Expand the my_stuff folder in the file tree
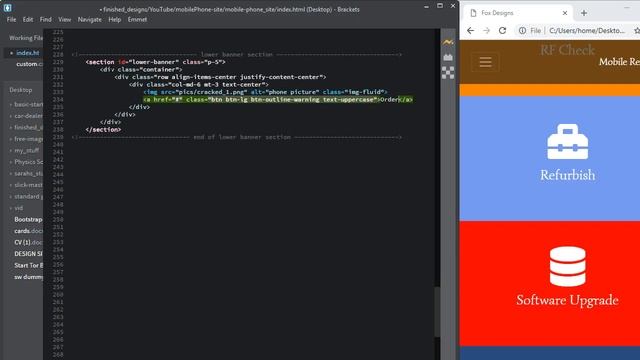The width and height of the screenshot is (640, 360). coord(25,150)
